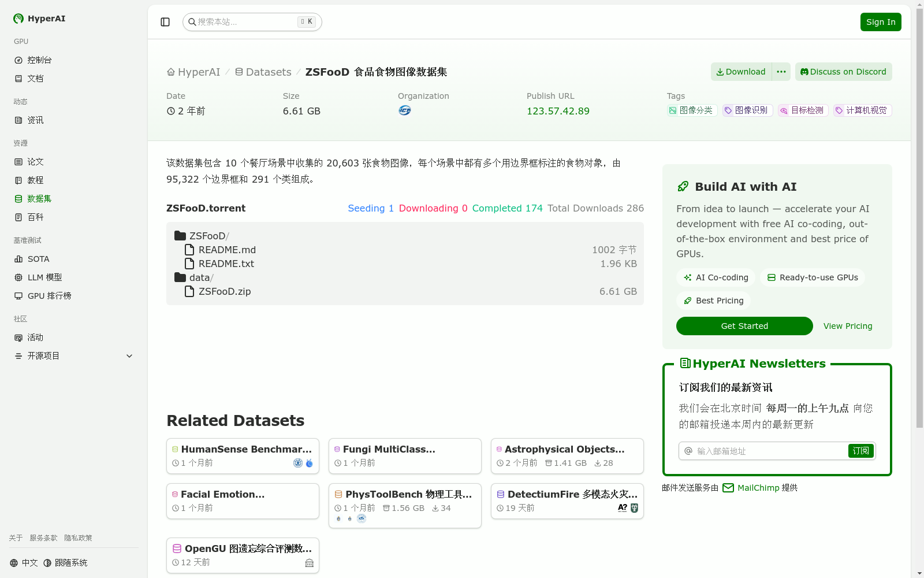Open the View Pricing link
Image resolution: width=924 pixels, height=578 pixels.
click(x=848, y=326)
